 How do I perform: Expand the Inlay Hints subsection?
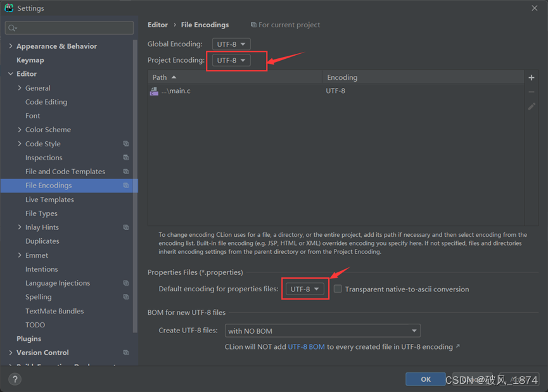(x=20, y=227)
